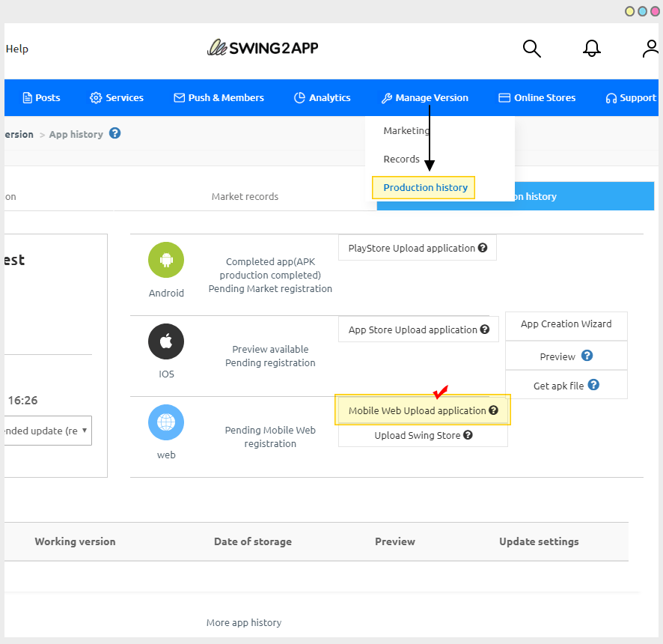Click the App Creation Wizard button
Viewport: 663px width, 644px height.
coord(566,325)
